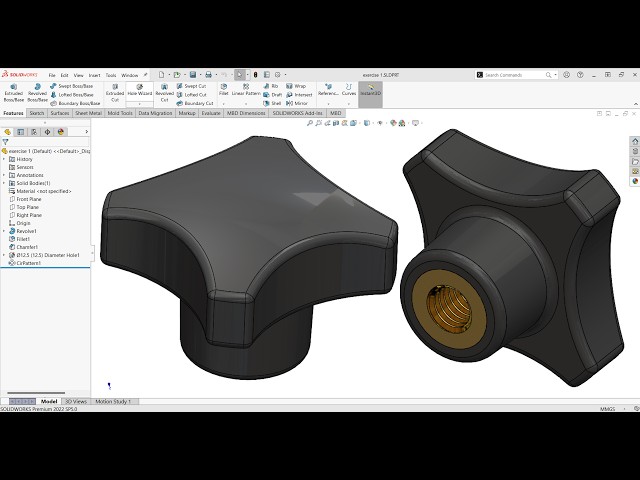The height and width of the screenshot is (480, 640).
Task: Open the DimXpertManager tab
Action: pos(47,131)
